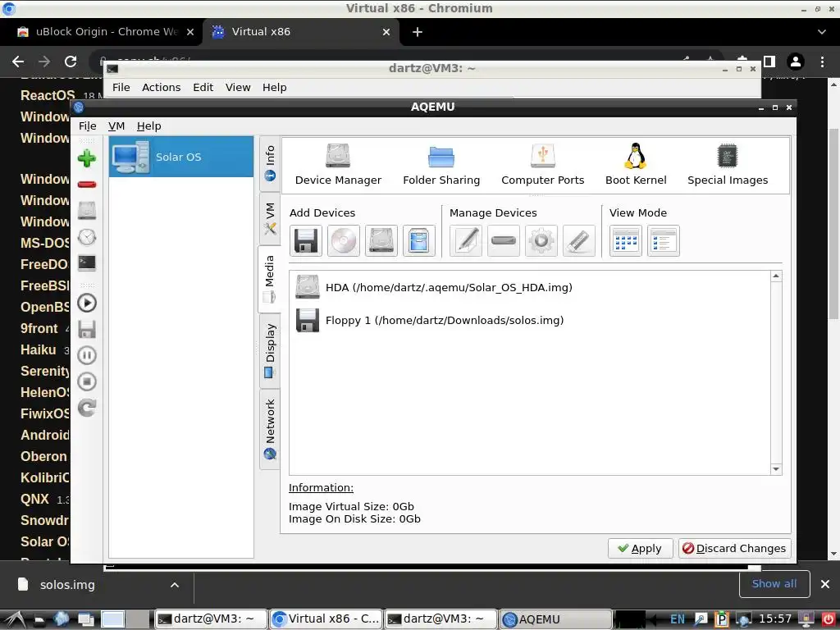Open Computer Ports
This screenshot has width=840, height=630.
coord(543,164)
